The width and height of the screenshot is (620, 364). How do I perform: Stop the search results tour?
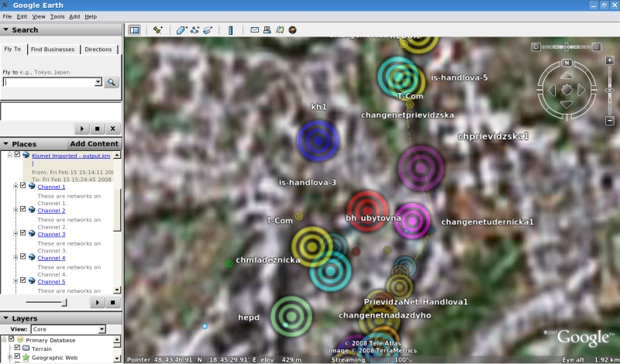coord(98,129)
